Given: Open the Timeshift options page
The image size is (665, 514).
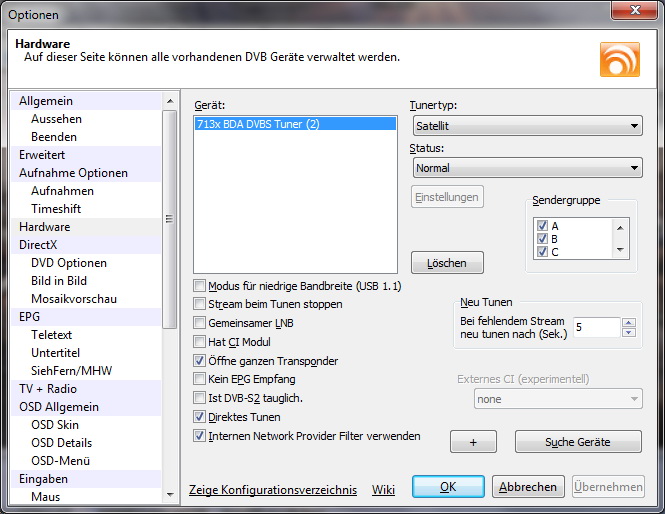Looking at the screenshot, I should (86, 209).
